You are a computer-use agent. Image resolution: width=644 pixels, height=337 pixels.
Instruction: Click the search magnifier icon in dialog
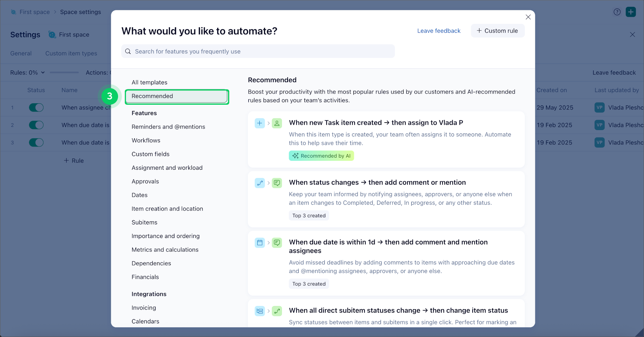(x=128, y=51)
